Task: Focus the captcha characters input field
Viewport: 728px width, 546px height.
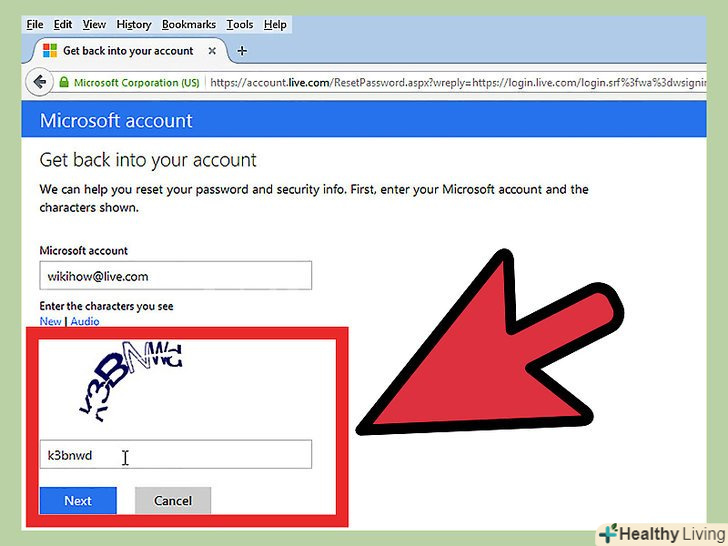Action: [176, 455]
